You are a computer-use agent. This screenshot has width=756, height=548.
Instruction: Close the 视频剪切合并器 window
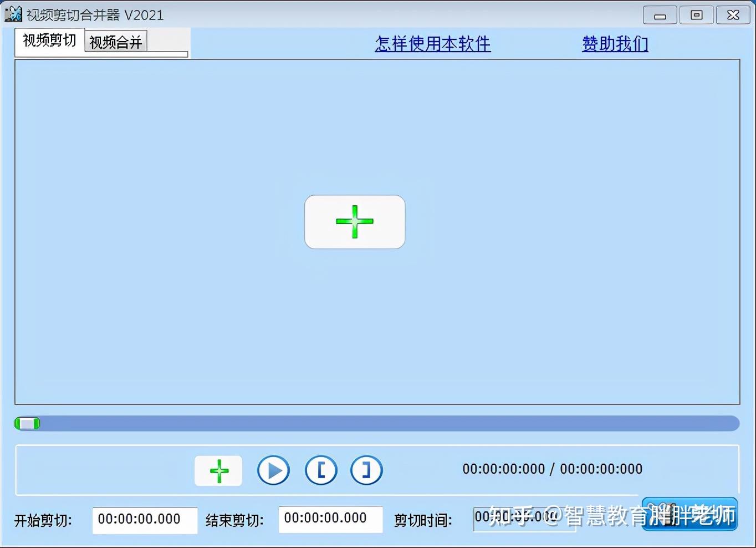click(733, 16)
